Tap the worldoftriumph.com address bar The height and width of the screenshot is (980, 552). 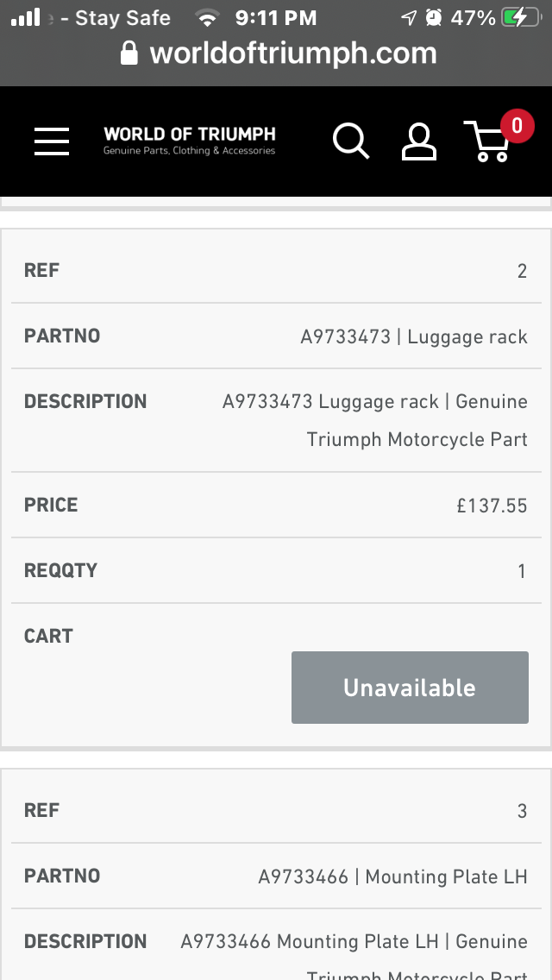click(x=293, y=53)
